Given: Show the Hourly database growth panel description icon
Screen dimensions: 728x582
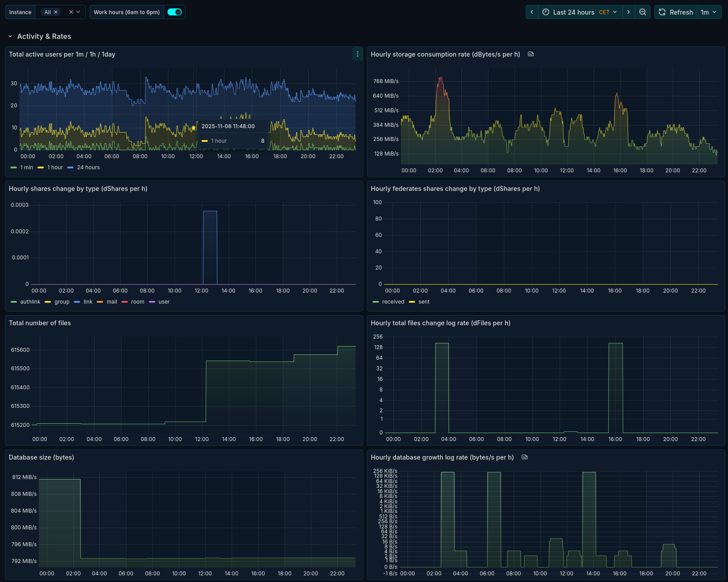Looking at the screenshot, I should 525,457.
